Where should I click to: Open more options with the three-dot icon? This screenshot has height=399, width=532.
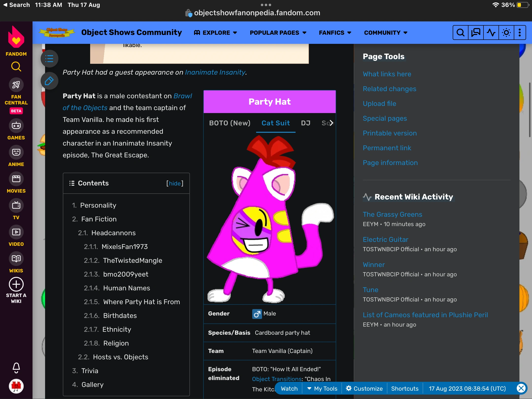click(x=520, y=32)
